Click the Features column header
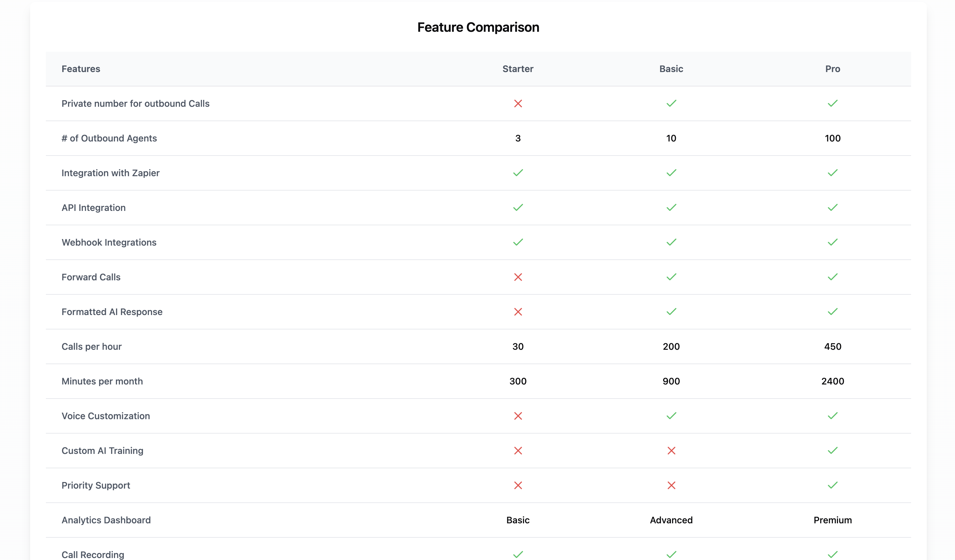The image size is (955, 560). pyautogui.click(x=81, y=69)
